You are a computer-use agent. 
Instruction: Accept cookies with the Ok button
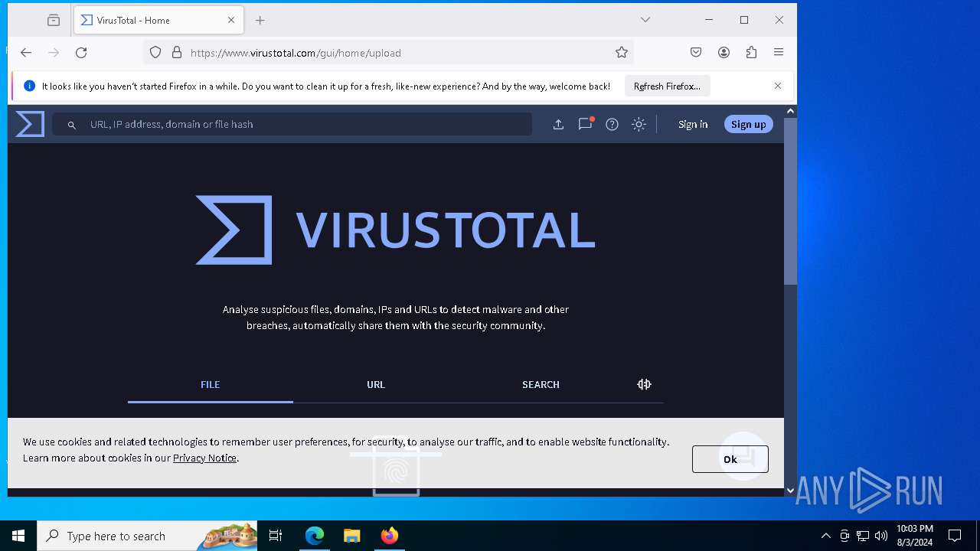coord(730,459)
